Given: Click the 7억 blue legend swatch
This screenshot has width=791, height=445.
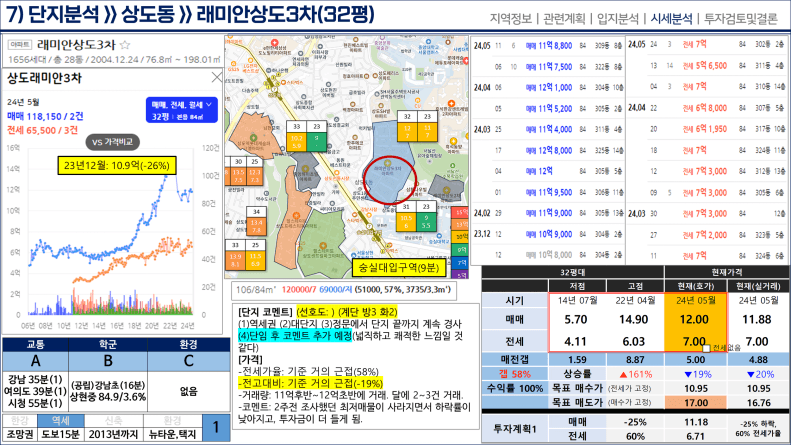Looking at the screenshot, I should pyautogui.click(x=460, y=263).
